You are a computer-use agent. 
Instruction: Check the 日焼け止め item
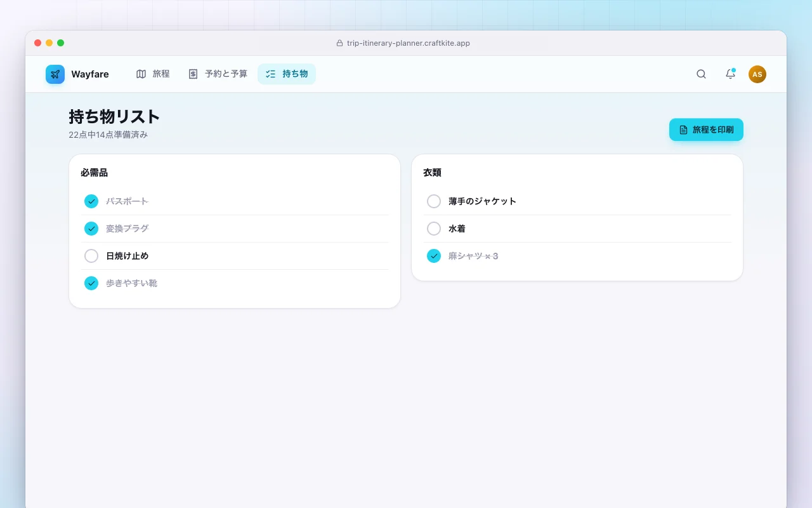point(91,256)
